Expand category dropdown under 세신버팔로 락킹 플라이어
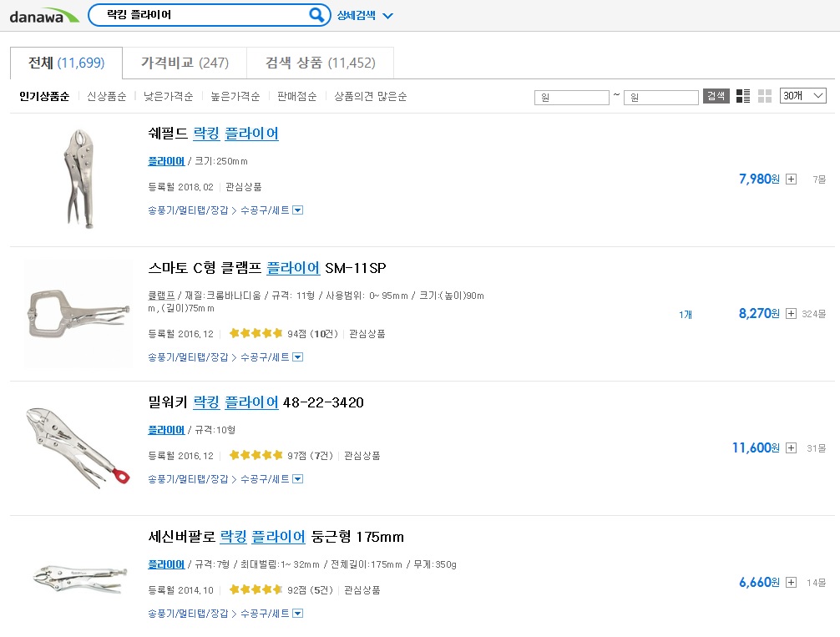Viewport: 840px width, 637px height. point(298,614)
